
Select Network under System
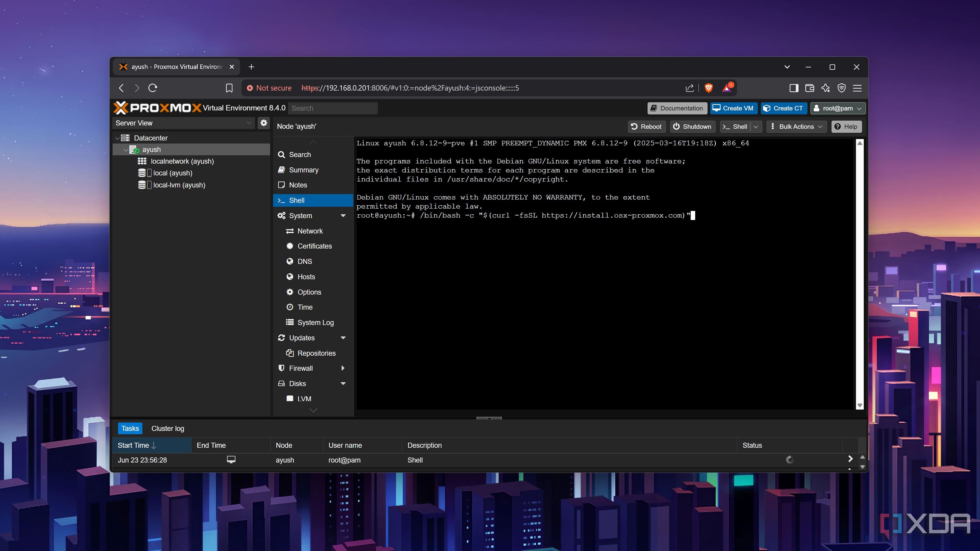(x=313, y=231)
